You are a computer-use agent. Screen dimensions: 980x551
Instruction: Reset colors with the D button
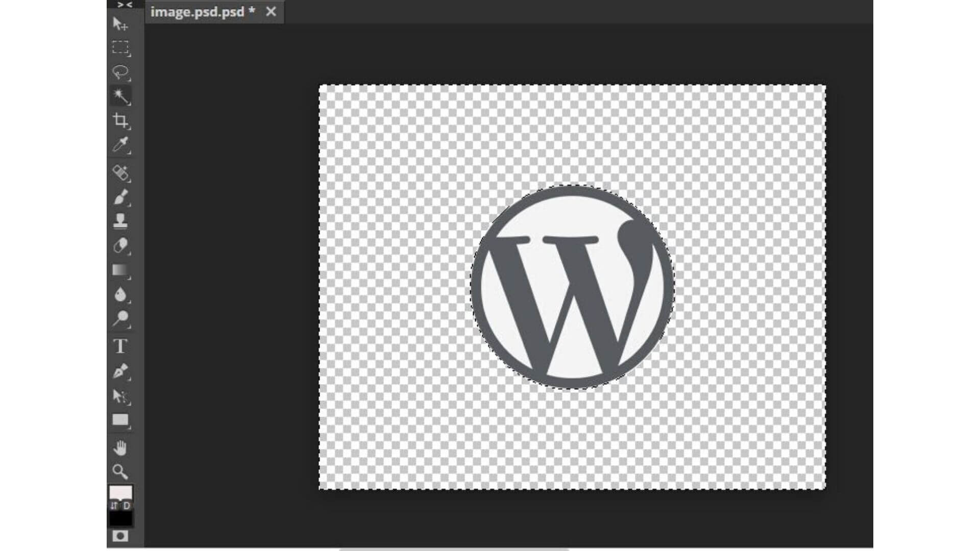pos(127,506)
